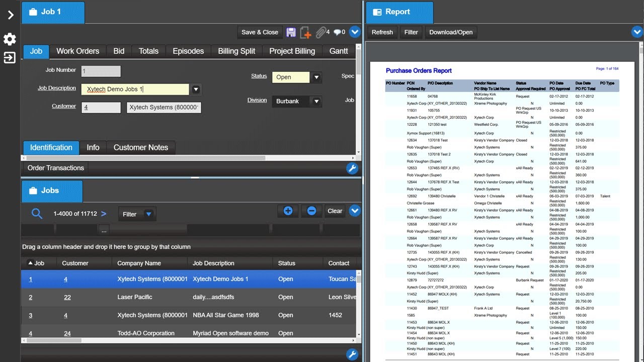This screenshot has width=644, height=362.
Task: Click the Refresh button in Report
Action: pyautogui.click(x=382, y=32)
